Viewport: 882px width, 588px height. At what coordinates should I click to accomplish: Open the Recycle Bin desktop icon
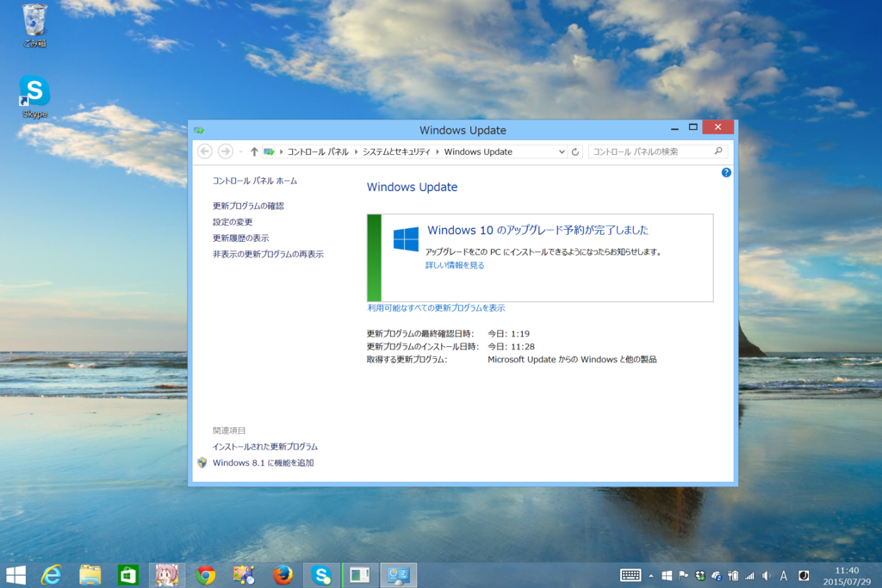[34, 26]
